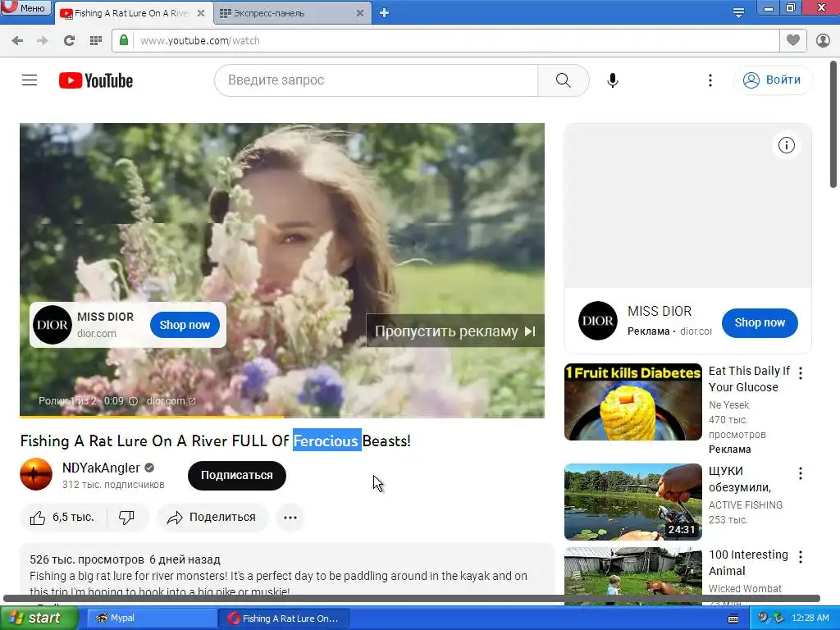Click the second system tray icon
This screenshot has width=840, height=630.
tap(778, 618)
